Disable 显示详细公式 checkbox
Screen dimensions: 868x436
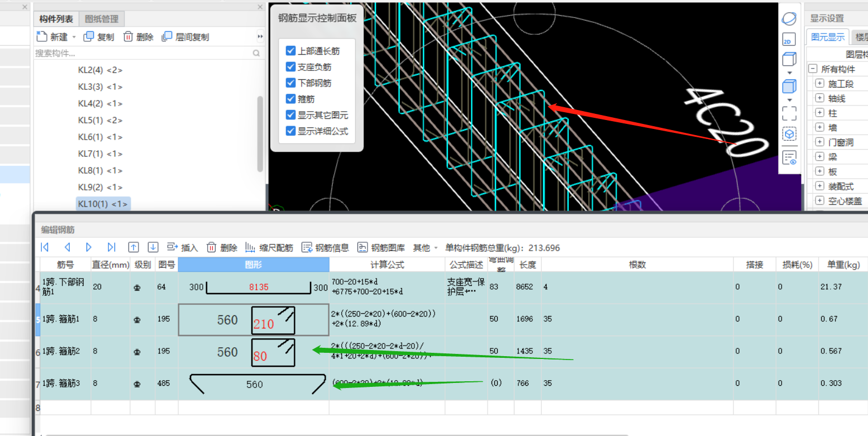(290, 131)
